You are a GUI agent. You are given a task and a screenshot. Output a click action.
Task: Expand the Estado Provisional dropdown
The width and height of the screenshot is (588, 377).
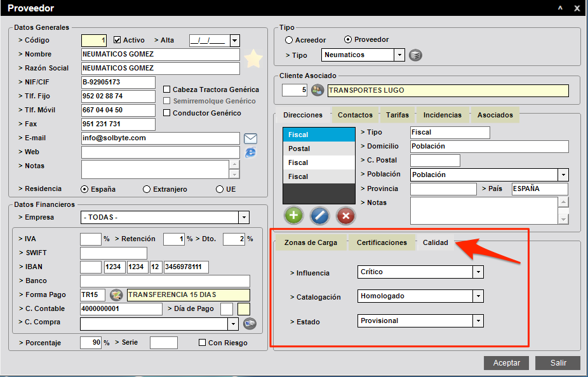point(478,321)
